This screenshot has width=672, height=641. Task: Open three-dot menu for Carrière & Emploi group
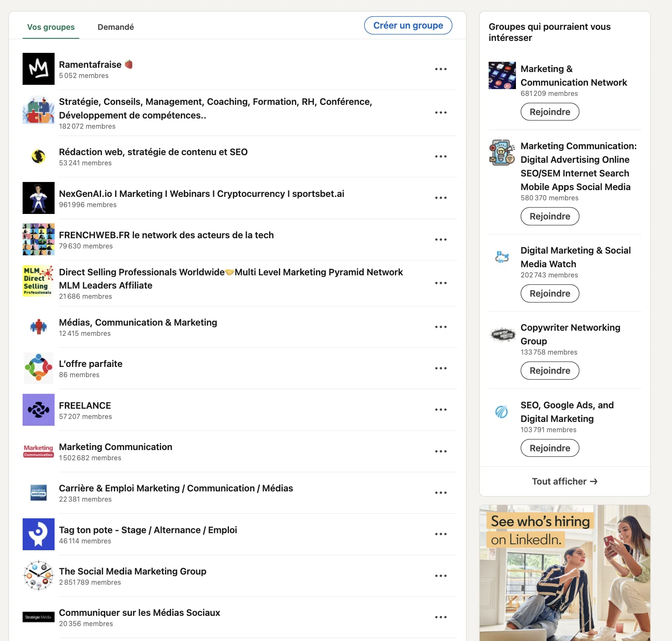(x=441, y=493)
